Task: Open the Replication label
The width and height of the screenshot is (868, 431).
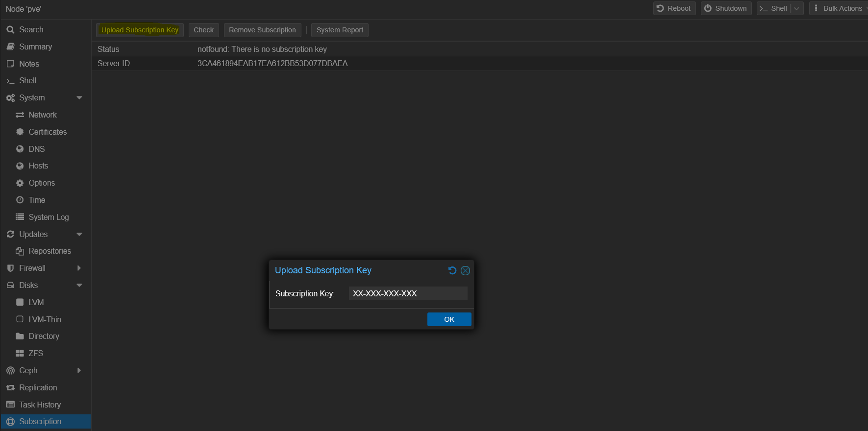Action: (38, 388)
